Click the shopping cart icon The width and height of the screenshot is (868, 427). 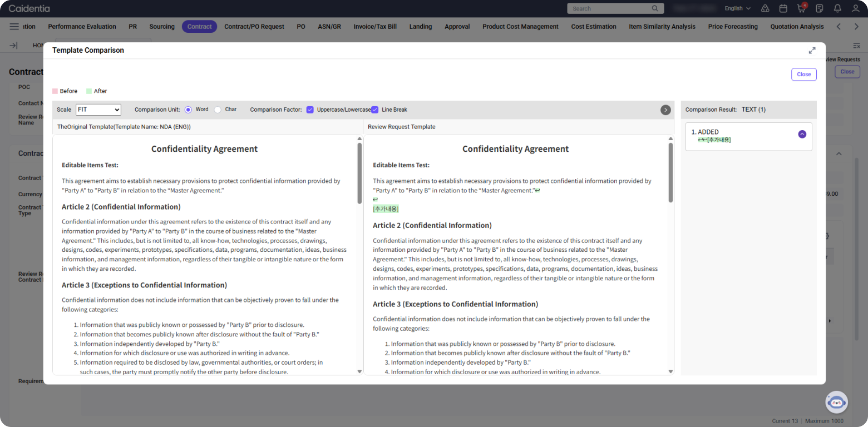click(x=801, y=8)
